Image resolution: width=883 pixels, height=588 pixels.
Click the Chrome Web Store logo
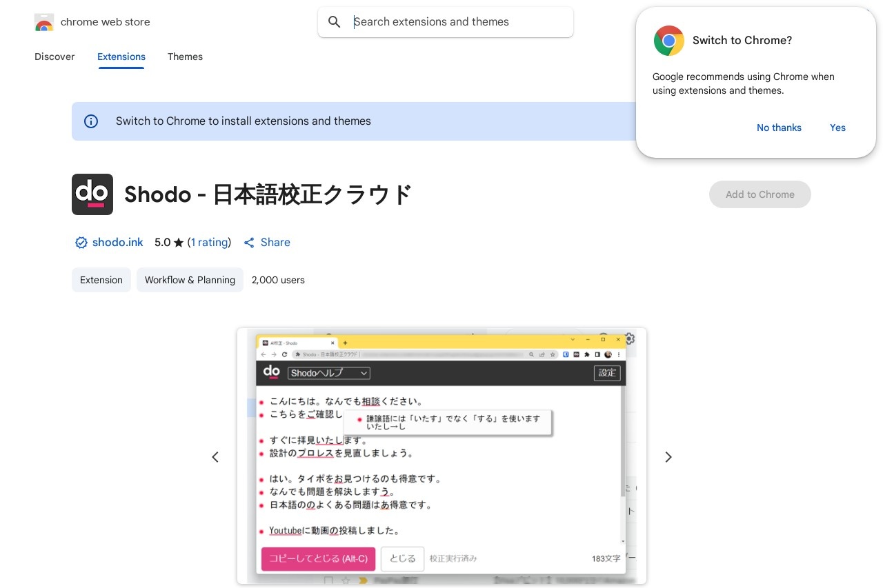pos(44,22)
